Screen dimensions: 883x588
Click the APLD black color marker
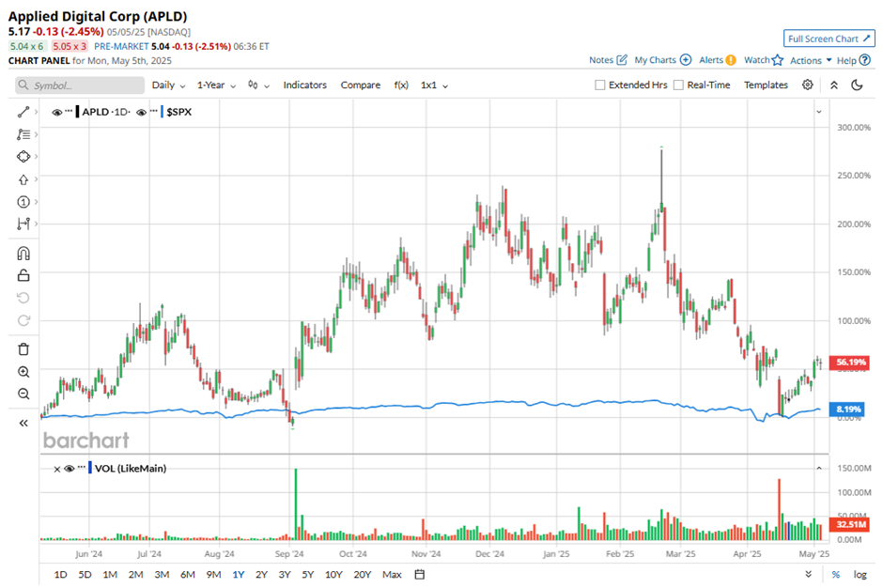click(x=77, y=112)
